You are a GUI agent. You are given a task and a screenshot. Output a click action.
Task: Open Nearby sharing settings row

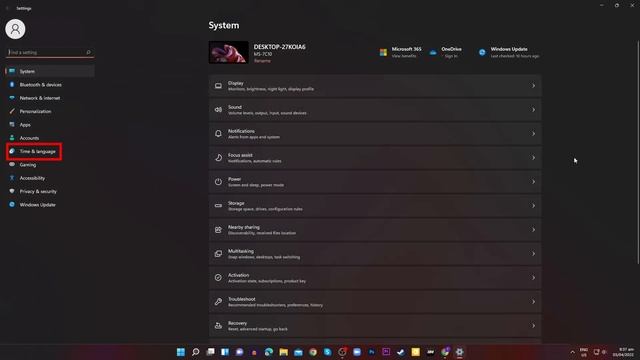tap(375, 230)
